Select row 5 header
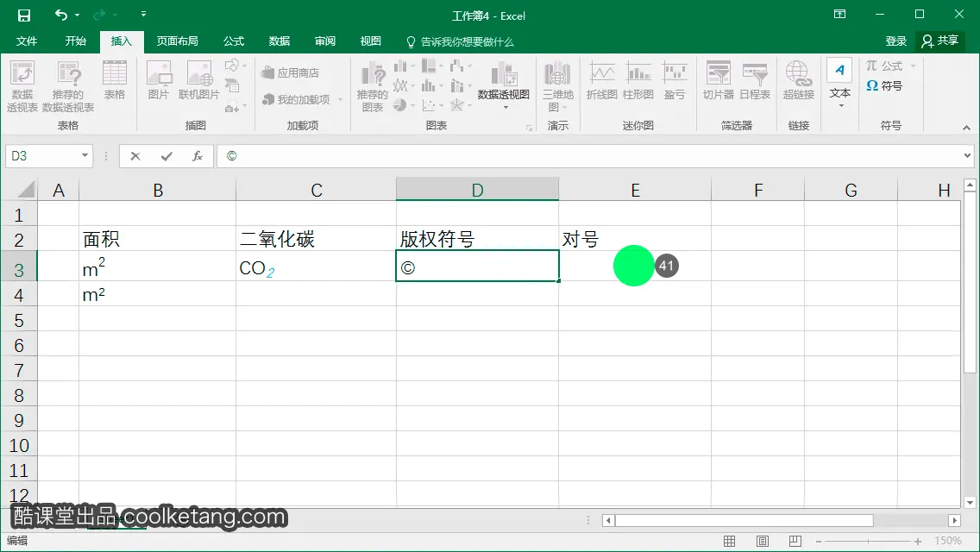Viewport: 980px width, 552px height. (19, 320)
